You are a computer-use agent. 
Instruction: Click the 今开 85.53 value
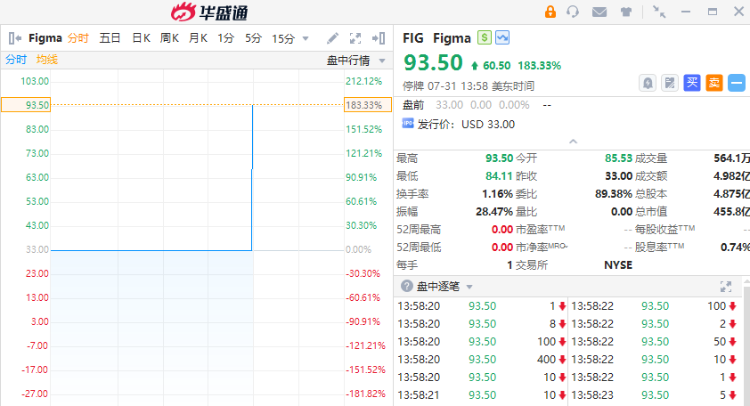click(618, 158)
